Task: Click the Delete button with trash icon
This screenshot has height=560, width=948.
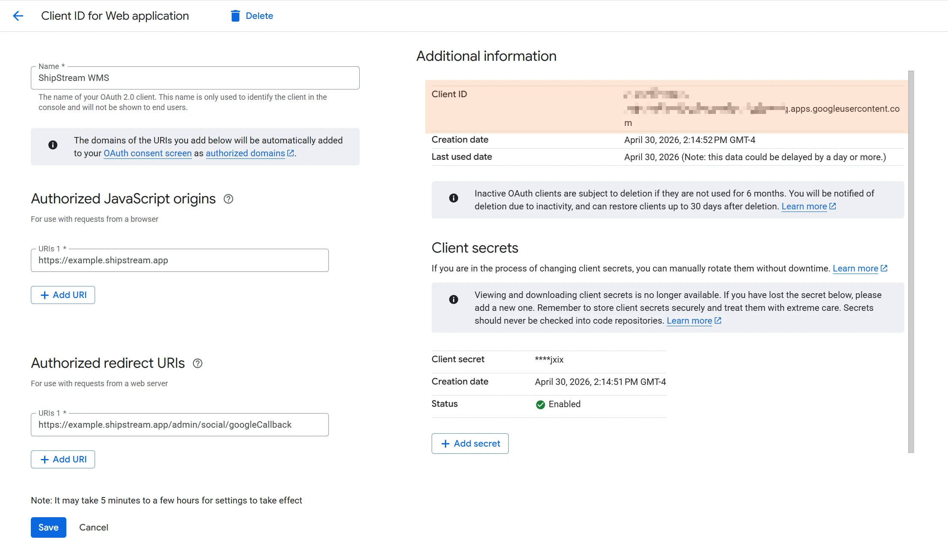Action: coord(252,16)
